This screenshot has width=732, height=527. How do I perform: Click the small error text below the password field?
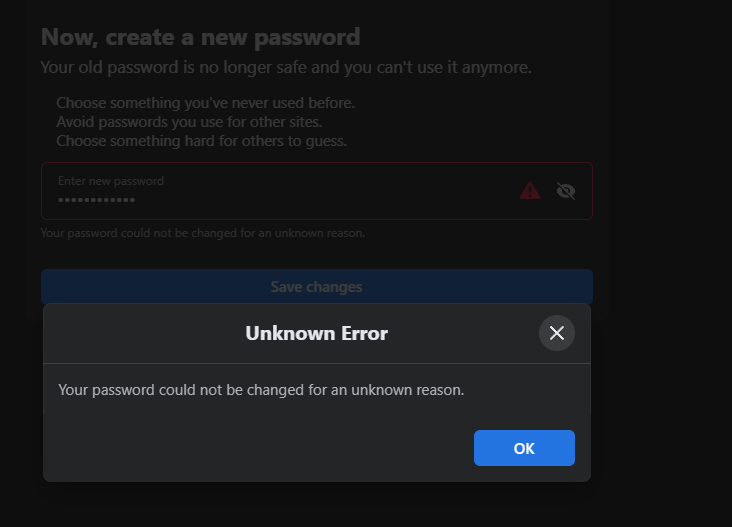[x=203, y=233]
